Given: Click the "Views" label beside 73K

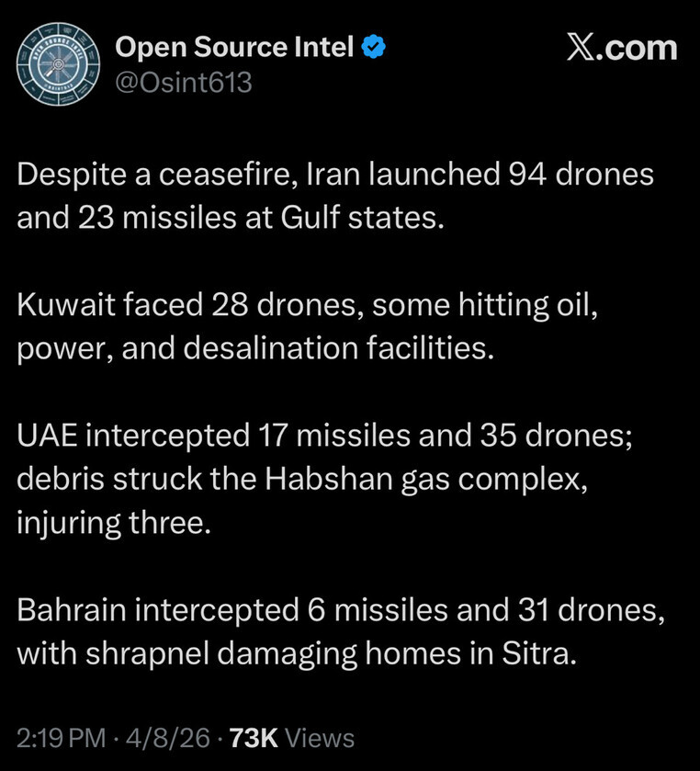Looking at the screenshot, I should pos(320,737).
